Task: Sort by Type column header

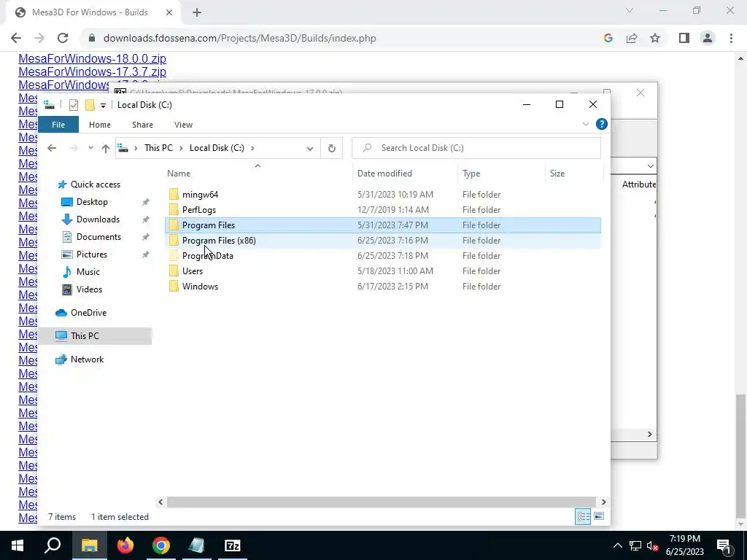Action: coord(471,174)
